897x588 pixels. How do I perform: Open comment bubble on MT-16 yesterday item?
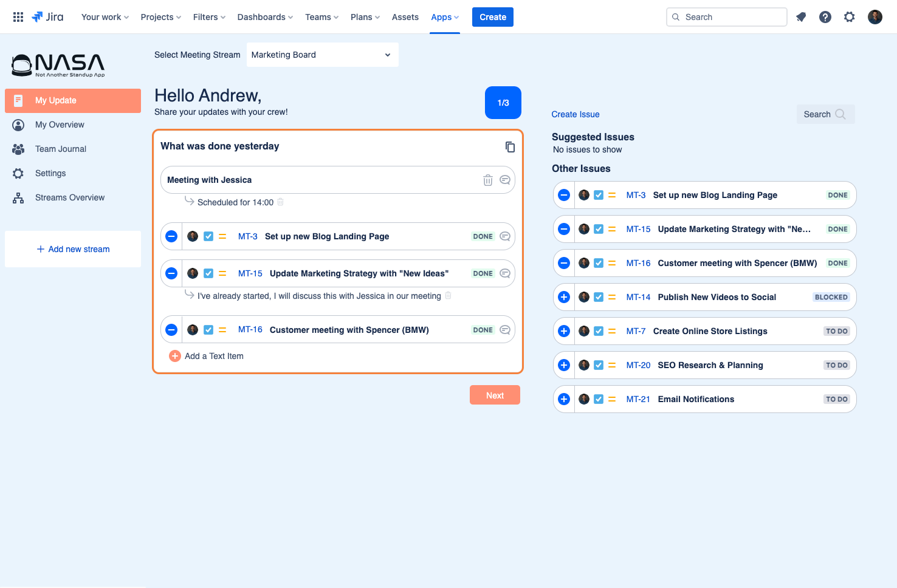pos(504,330)
